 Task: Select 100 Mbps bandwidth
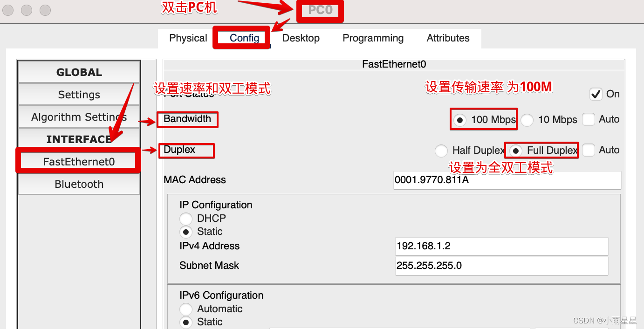coord(460,120)
